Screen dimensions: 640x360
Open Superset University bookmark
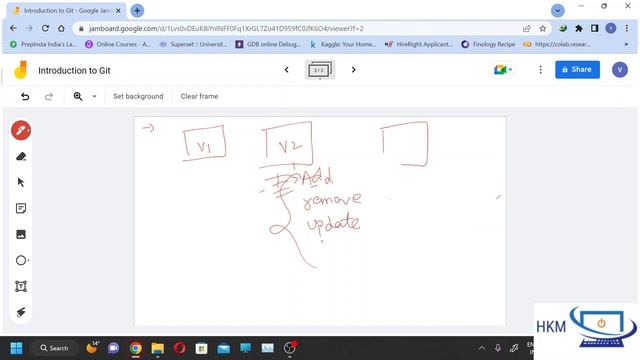193,44
